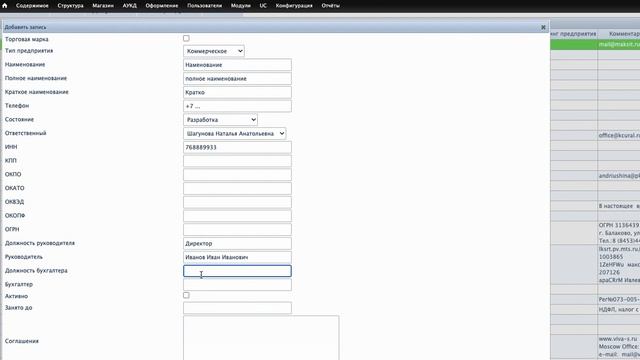Viewport: 640px width, 360px height.
Task: Click the Руководитель input field
Action: click(x=237, y=257)
